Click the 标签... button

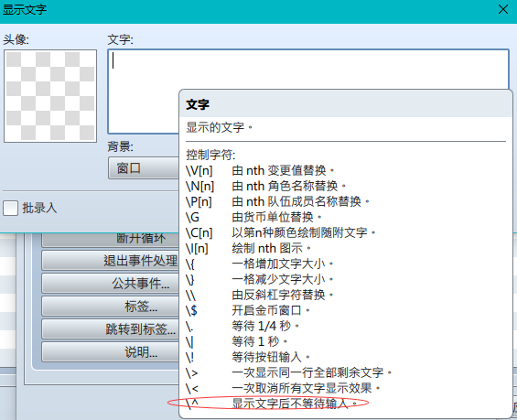pos(111,307)
